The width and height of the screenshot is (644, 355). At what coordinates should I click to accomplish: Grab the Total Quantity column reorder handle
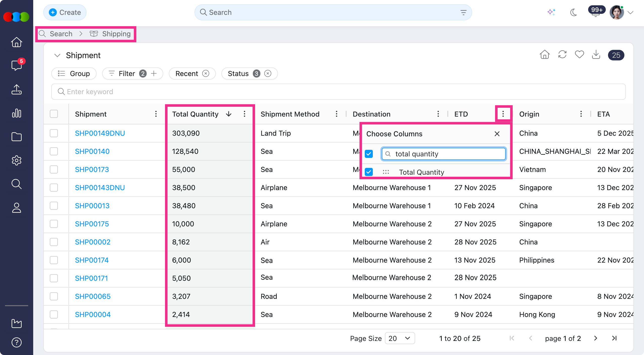pos(386,172)
